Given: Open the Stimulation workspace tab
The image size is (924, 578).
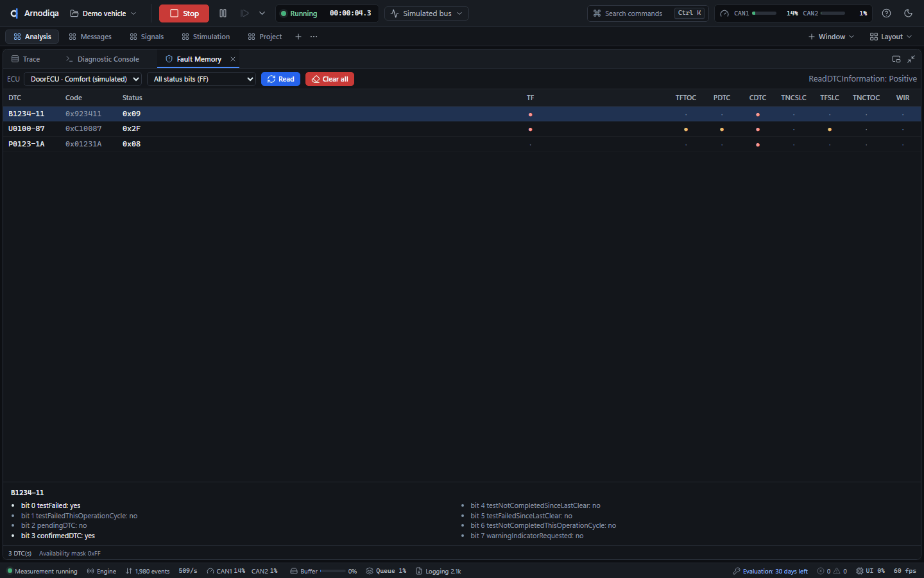Looking at the screenshot, I should pos(205,37).
